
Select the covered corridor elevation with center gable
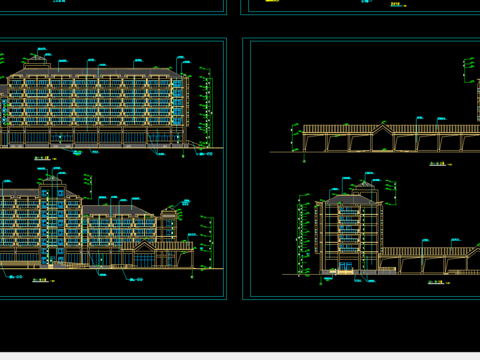click(x=392, y=137)
